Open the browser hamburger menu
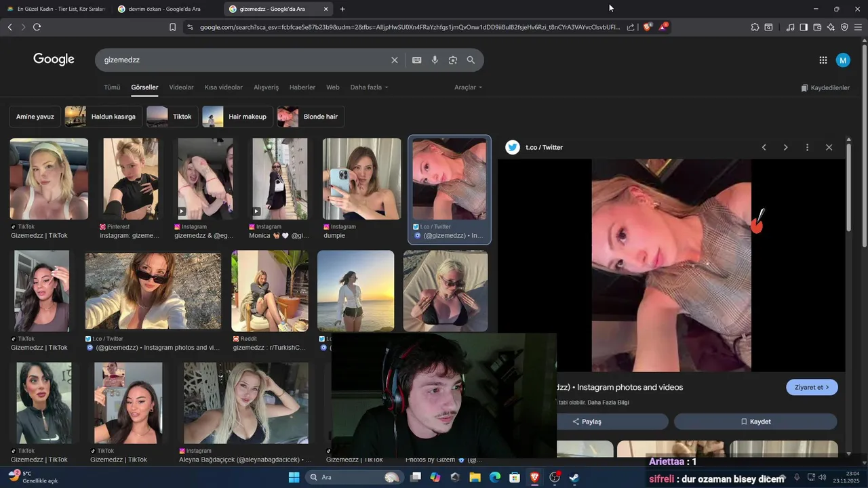 coord(859,27)
